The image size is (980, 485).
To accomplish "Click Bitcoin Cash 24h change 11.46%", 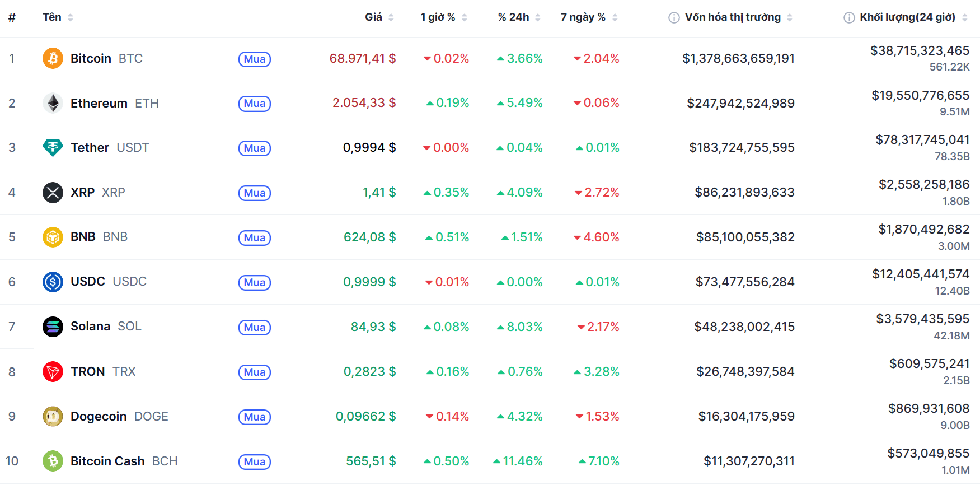I will click(518, 461).
